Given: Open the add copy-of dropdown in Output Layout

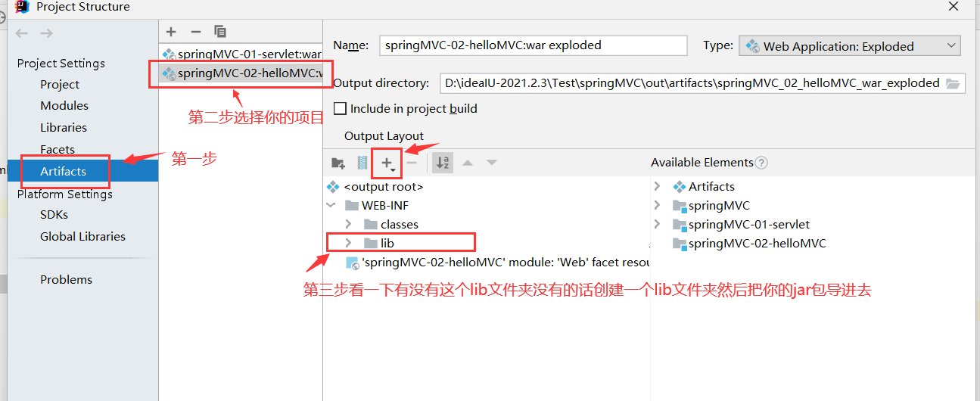Looking at the screenshot, I should click(387, 163).
